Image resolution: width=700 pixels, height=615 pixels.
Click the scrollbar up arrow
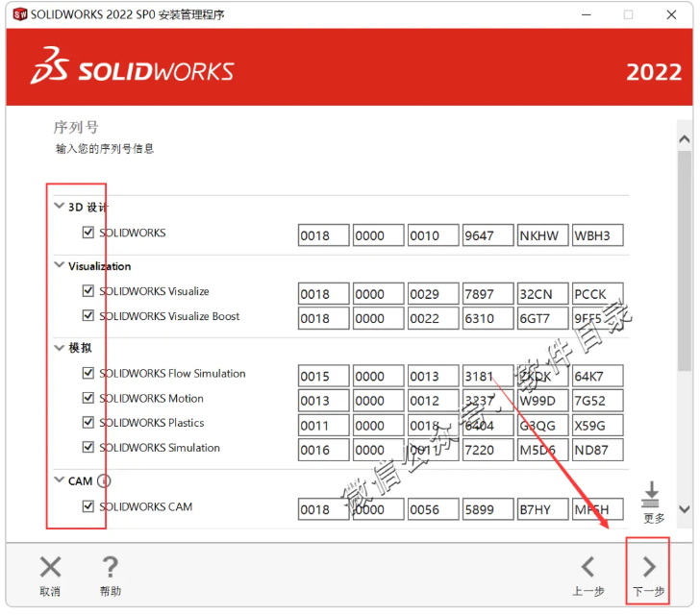[x=684, y=139]
